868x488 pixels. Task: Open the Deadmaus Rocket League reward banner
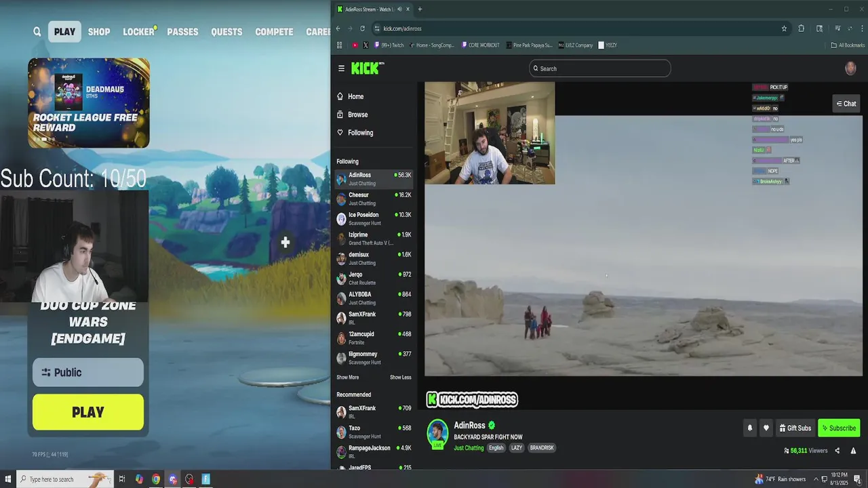(x=89, y=103)
